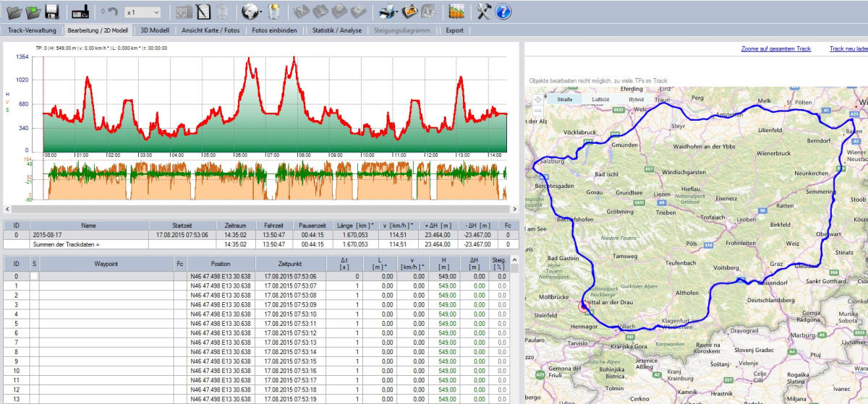Open help with the blue question mark
The width and height of the screenshot is (868, 404).
tap(503, 12)
